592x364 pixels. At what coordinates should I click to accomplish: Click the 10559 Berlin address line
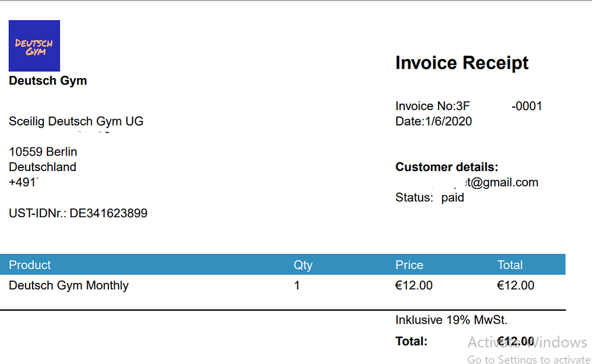pos(43,152)
